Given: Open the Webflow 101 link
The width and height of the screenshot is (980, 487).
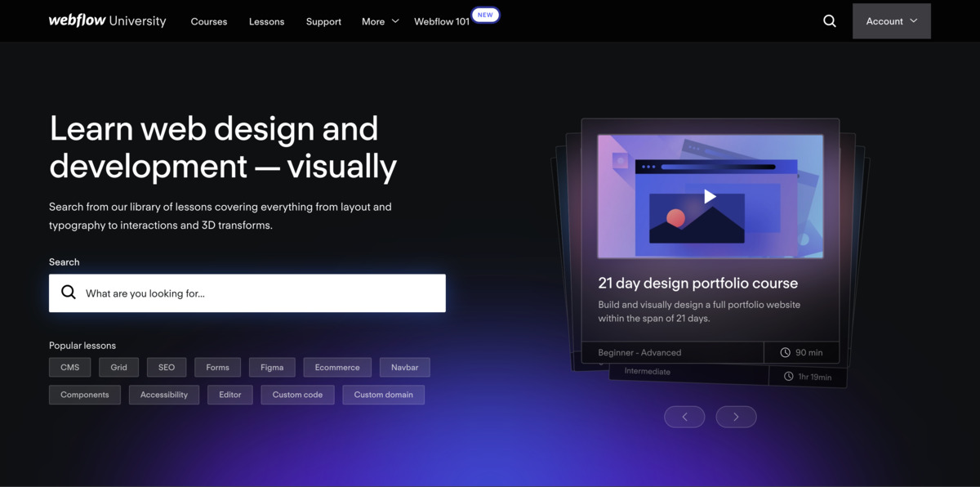Looking at the screenshot, I should [442, 21].
